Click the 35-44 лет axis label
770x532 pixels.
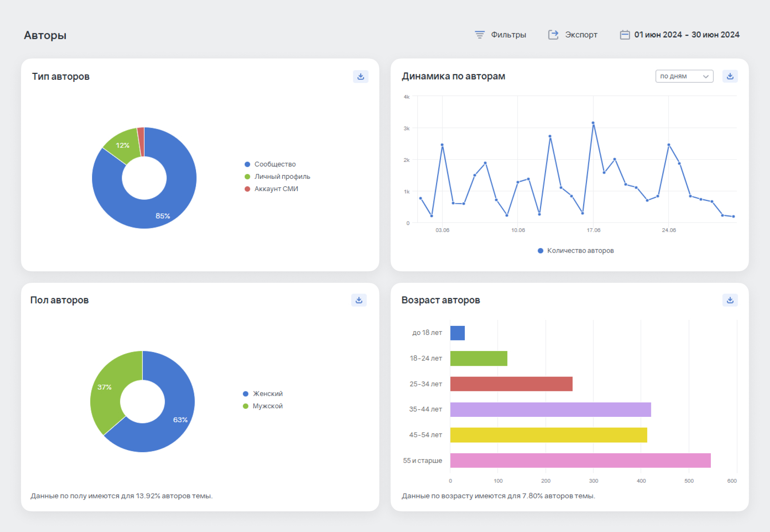(426, 409)
